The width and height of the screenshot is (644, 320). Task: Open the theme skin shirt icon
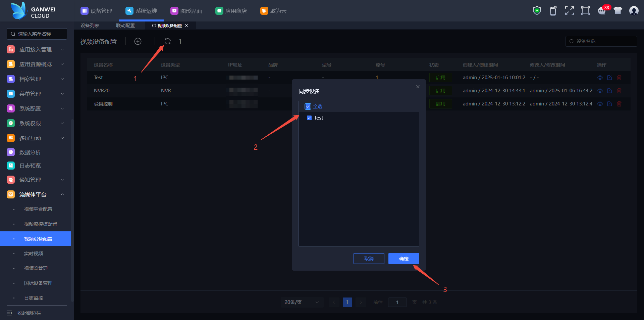(618, 11)
